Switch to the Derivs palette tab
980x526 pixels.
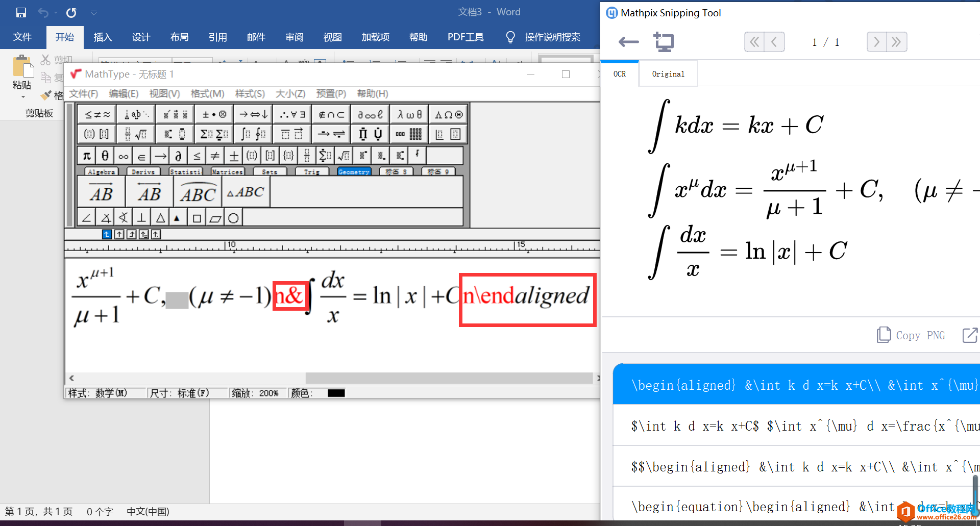[x=143, y=171]
